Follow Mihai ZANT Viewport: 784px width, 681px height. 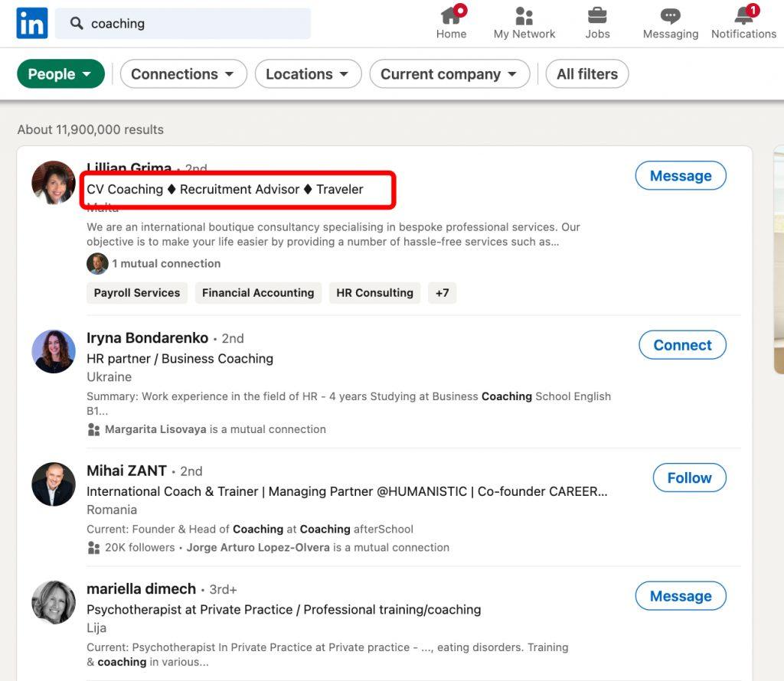[689, 477]
